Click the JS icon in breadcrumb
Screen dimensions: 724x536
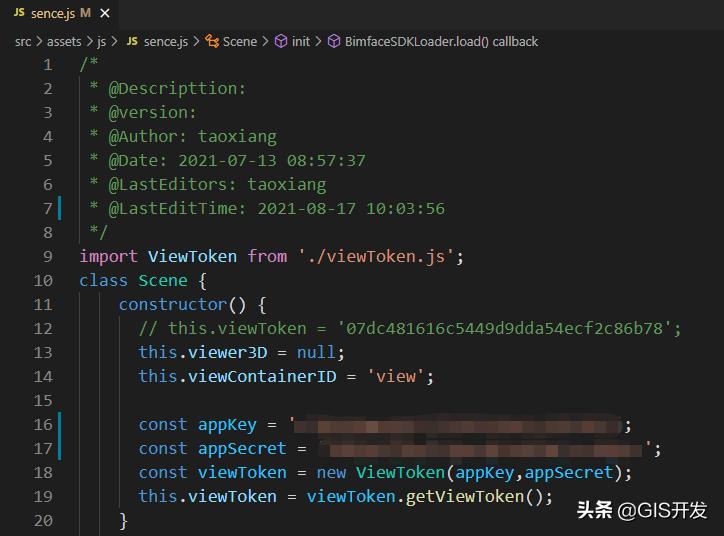point(133,41)
